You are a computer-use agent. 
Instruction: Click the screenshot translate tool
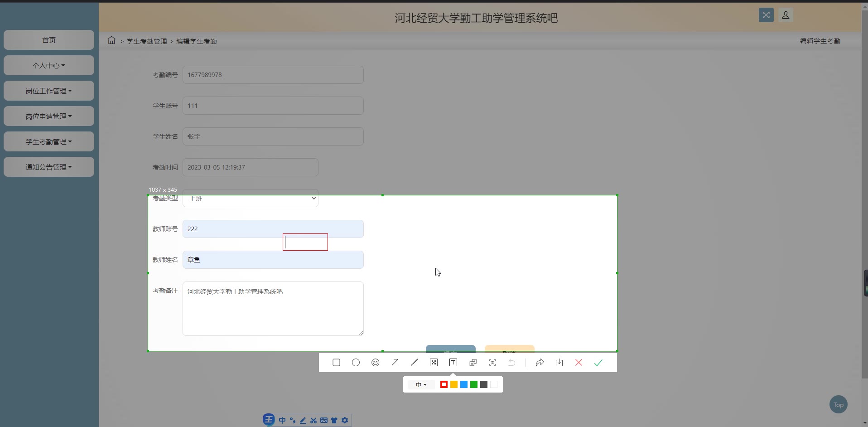click(x=473, y=363)
